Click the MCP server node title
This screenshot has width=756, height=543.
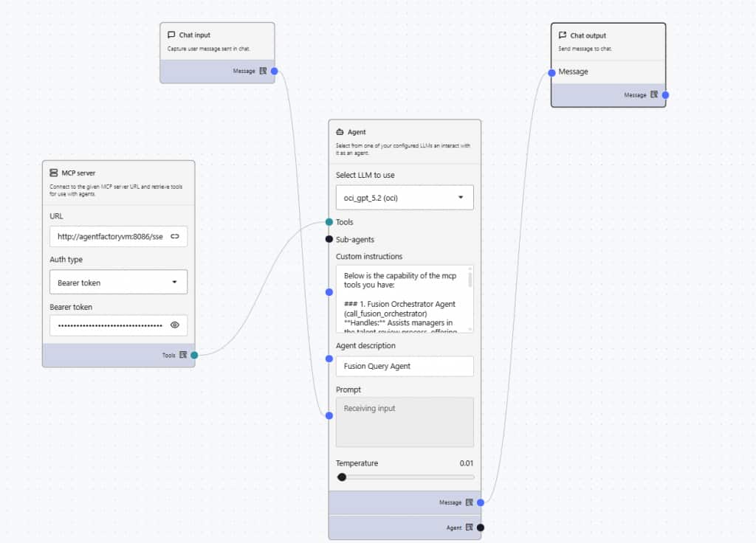point(78,173)
